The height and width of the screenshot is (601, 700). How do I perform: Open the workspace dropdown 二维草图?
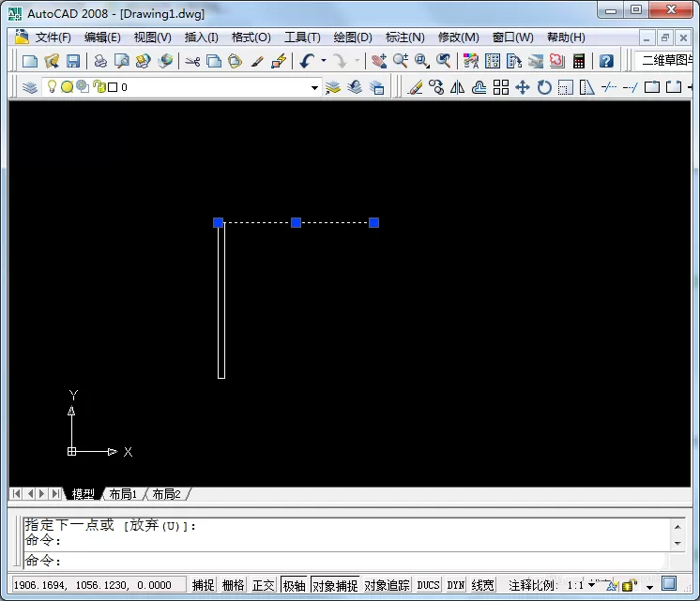coord(663,60)
